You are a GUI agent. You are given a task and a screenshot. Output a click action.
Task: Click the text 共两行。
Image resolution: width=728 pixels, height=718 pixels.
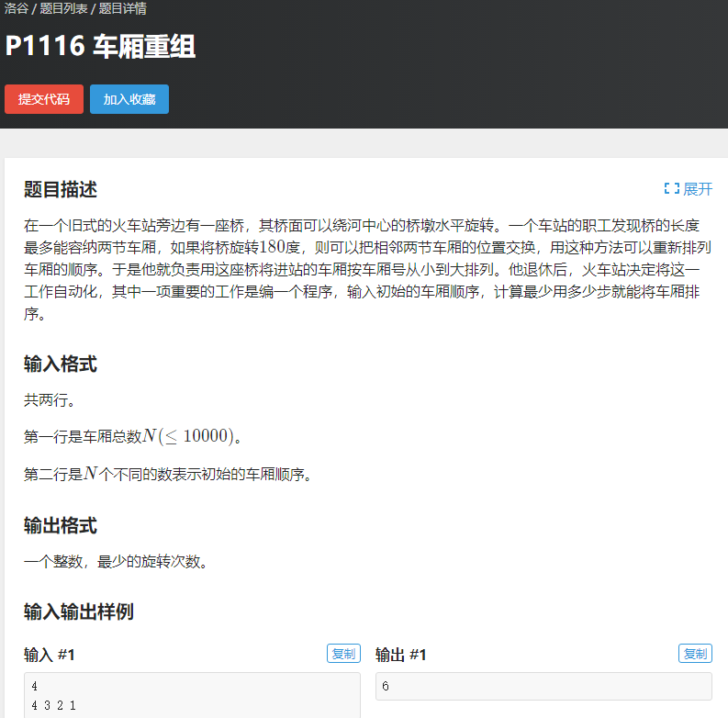coord(50,400)
